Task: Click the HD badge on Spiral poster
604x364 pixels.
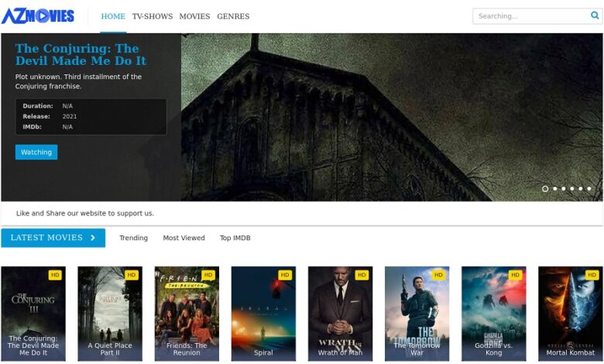Action: (285, 275)
